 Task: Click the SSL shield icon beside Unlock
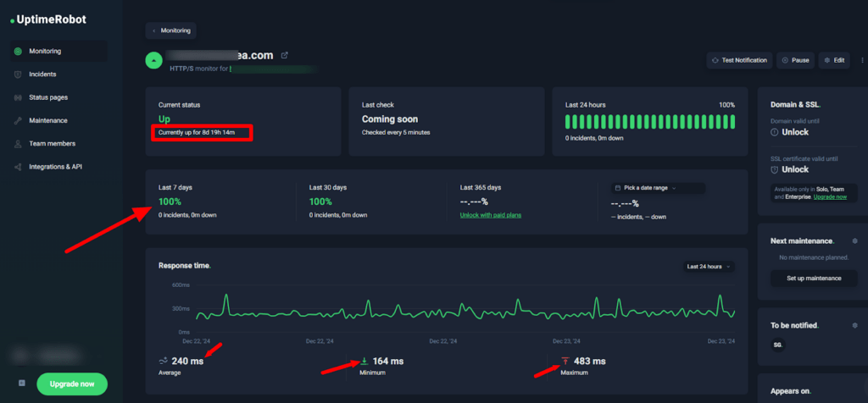pyautogui.click(x=775, y=169)
